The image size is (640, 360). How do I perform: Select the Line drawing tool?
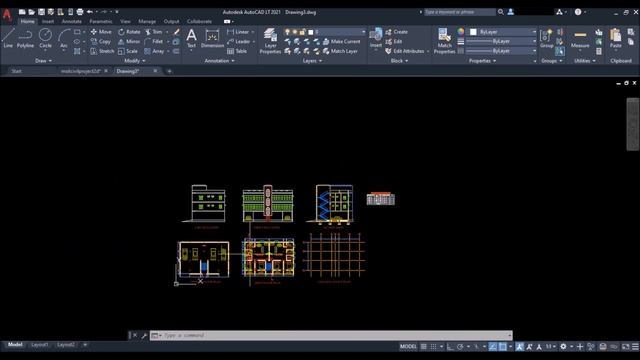[8, 38]
